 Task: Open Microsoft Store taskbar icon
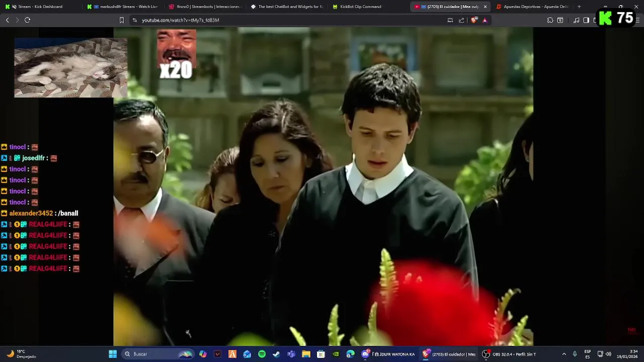[x=320, y=354]
